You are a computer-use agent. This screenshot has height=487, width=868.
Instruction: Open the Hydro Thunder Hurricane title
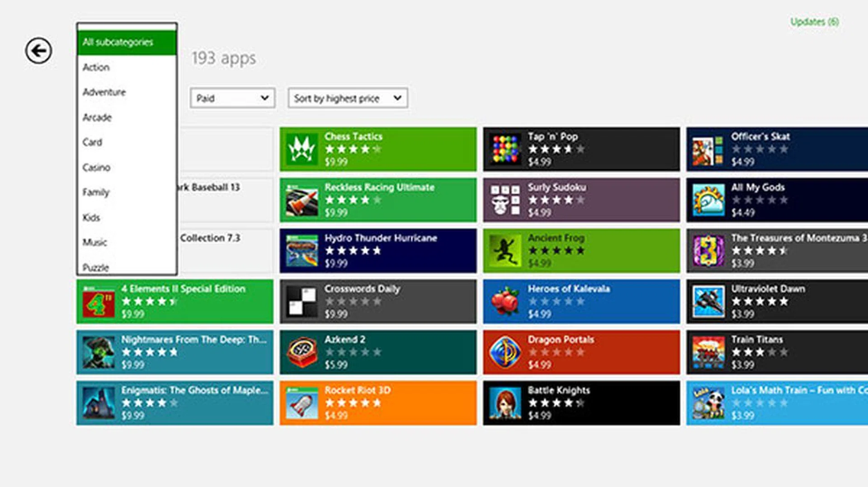point(380,238)
